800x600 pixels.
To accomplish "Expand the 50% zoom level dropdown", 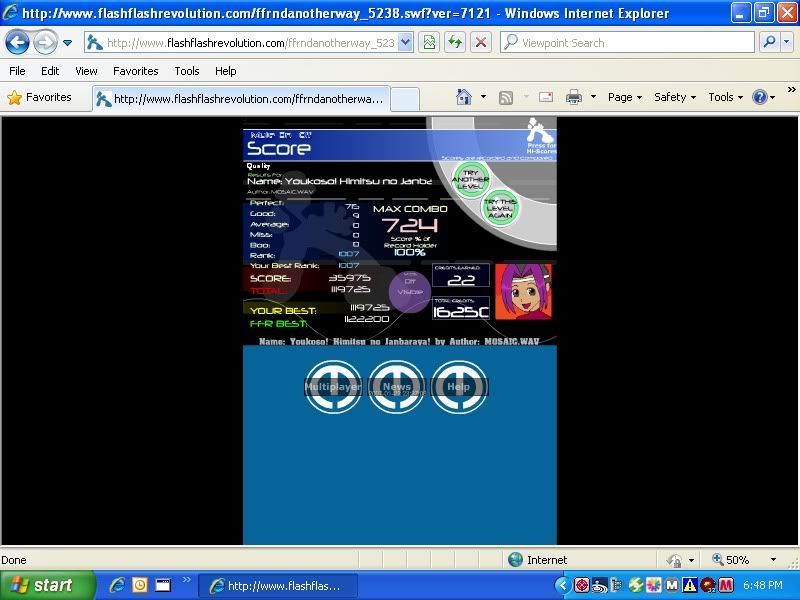I will tap(772, 560).
